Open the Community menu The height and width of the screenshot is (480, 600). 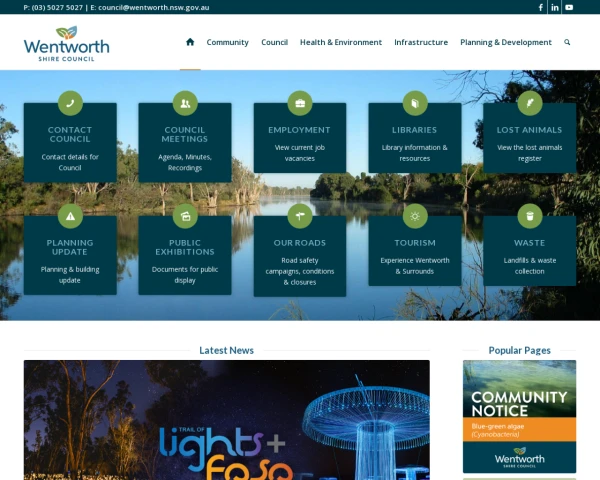tap(228, 42)
